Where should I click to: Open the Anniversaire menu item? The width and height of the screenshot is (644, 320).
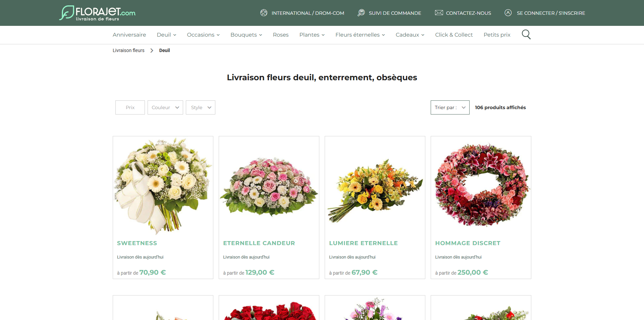click(129, 35)
